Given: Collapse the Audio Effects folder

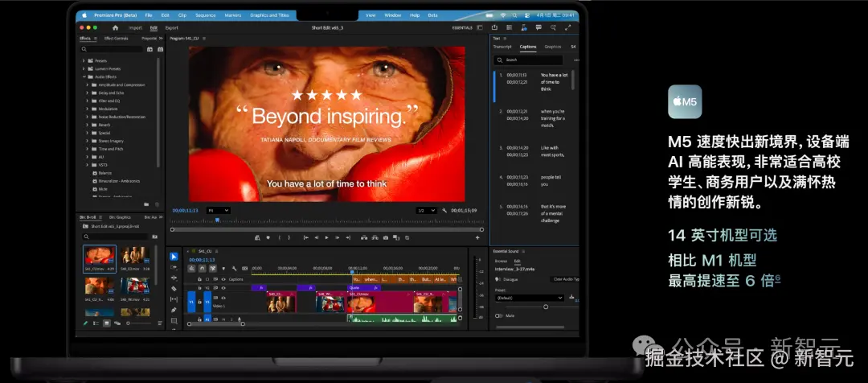Looking at the screenshot, I should pyautogui.click(x=84, y=76).
